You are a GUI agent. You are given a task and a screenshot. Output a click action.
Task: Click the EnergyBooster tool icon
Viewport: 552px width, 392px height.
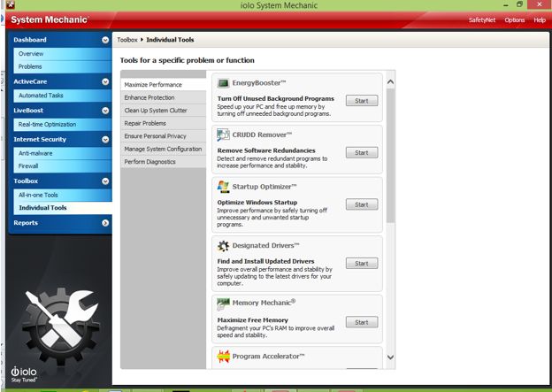pyautogui.click(x=223, y=83)
